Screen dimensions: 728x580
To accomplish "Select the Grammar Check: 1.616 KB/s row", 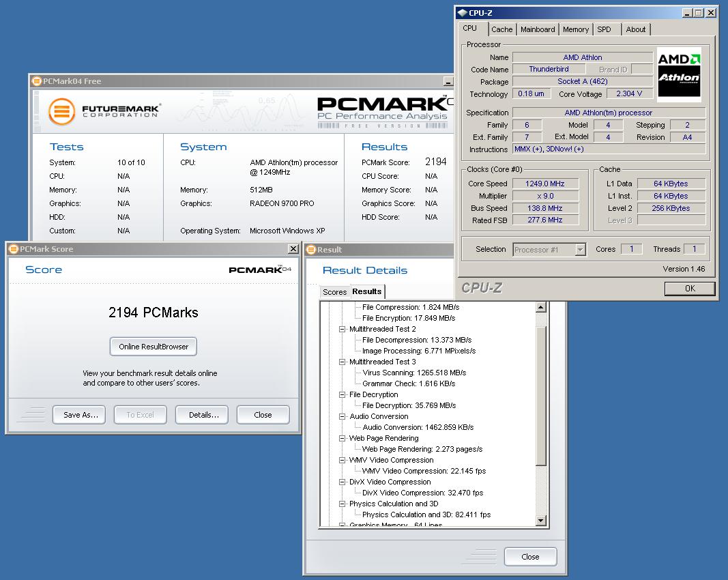I will pyautogui.click(x=409, y=383).
